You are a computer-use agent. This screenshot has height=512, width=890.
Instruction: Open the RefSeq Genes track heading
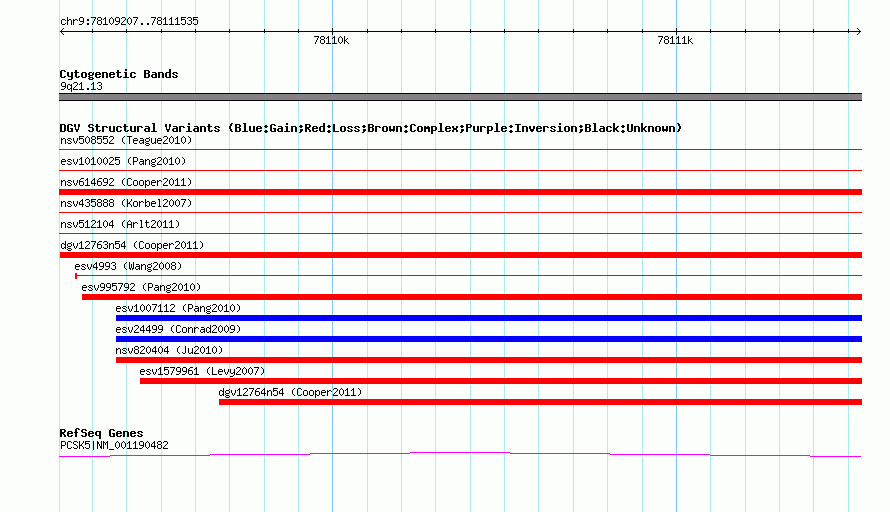click(101, 433)
